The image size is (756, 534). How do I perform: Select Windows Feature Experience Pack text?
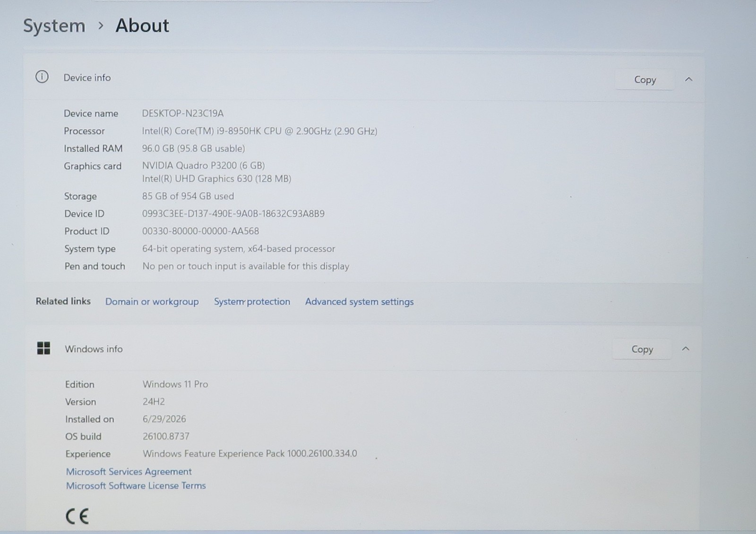point(250,453)
